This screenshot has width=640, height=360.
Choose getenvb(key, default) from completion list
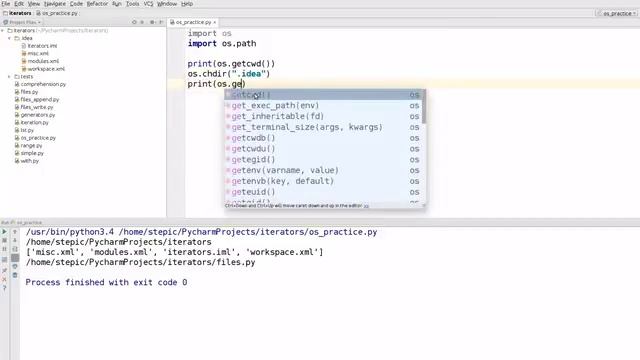coord(324,181)
